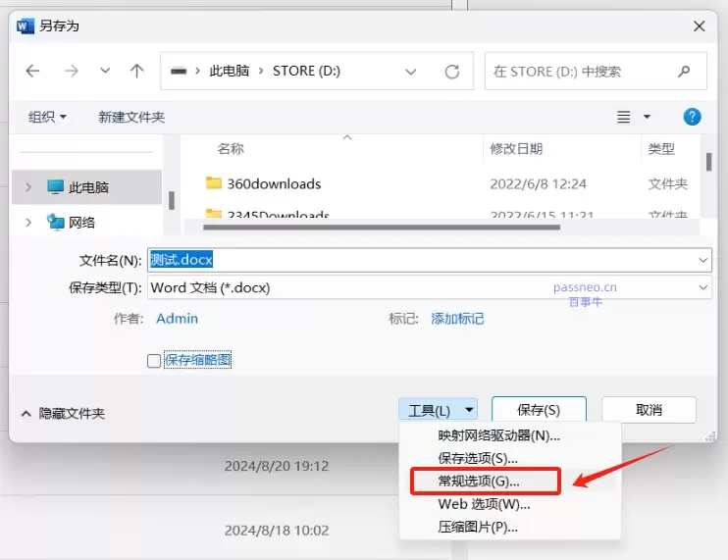Go back using the left arrow
This screenshot has height=560, width=728.
(x=32, y=71)
